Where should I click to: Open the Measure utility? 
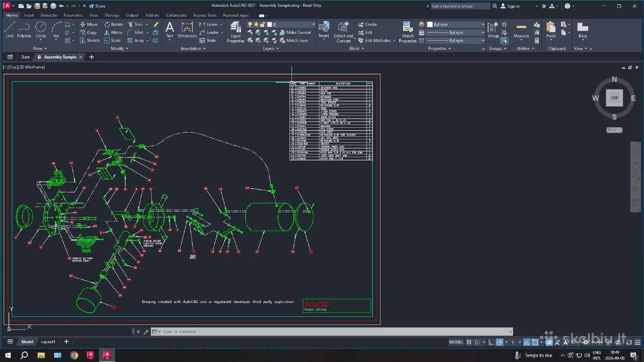(x=521, y=30)
